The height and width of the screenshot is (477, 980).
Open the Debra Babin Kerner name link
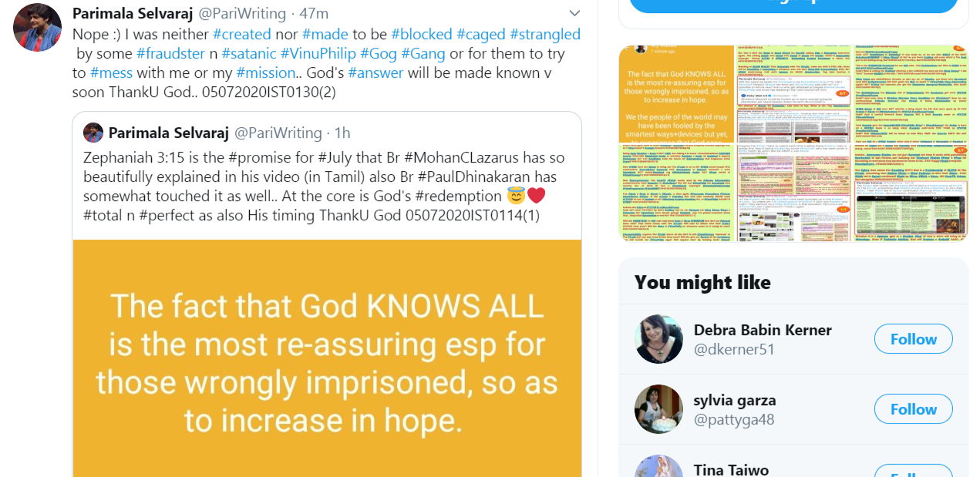pyautogui.click(x=763, y=330)
